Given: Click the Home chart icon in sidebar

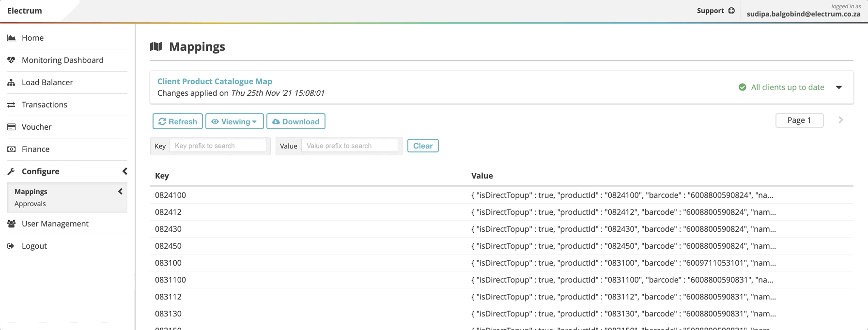Looking at the screenshot, I should pyautogui.click(x=12, y=38).
